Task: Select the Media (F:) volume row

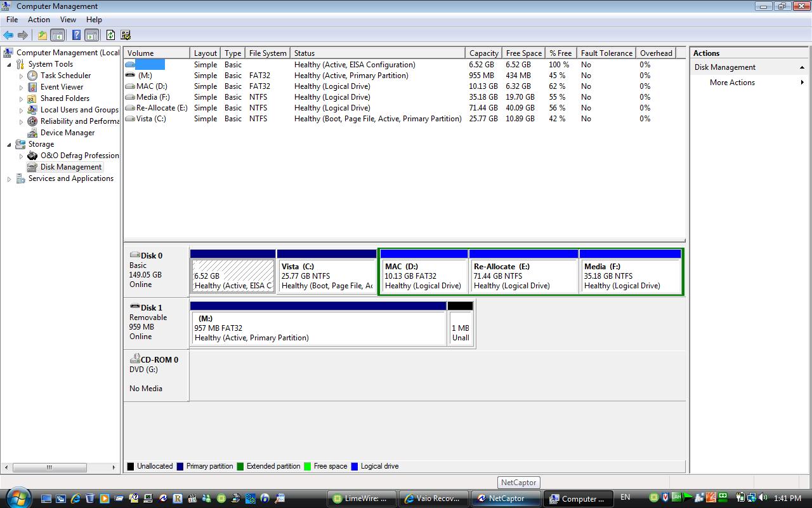Action: pos(403,97)
